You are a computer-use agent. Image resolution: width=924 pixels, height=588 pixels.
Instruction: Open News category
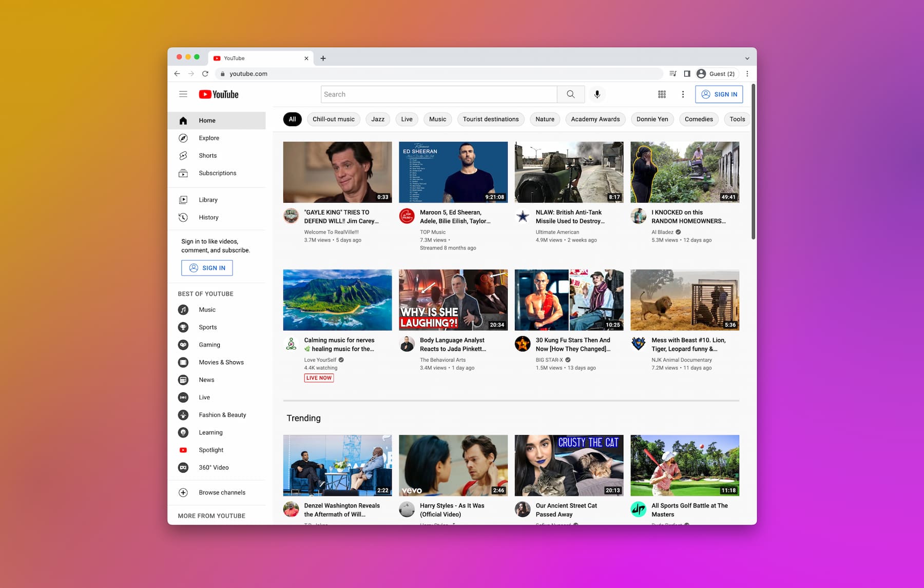pyautogui.click(x=217, y=380)
